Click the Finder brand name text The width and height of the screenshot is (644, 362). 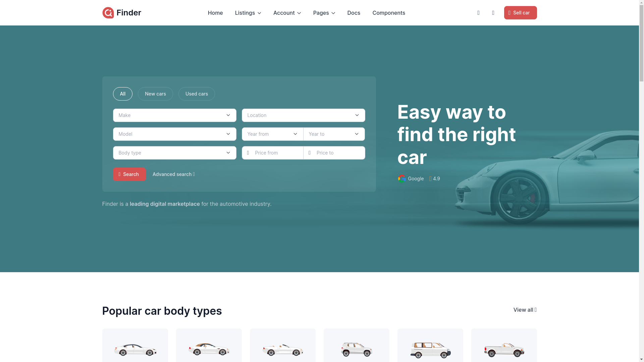pyautogui.click(x=129, y=13)
